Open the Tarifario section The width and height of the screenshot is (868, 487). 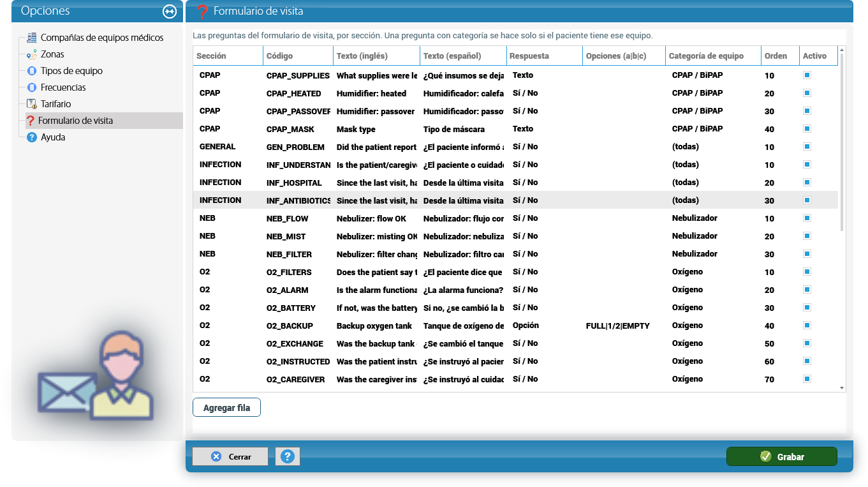55,104
